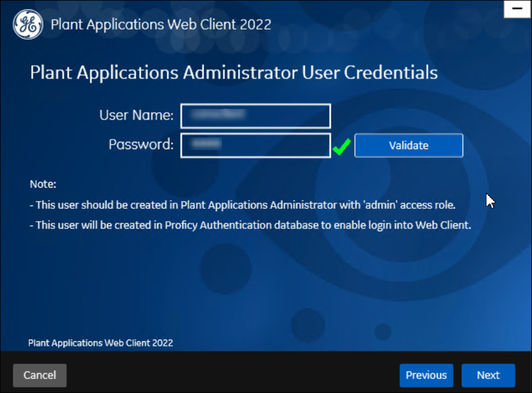This screenshot has width=532, height=393.
Task: Click the GE logo icon
Action: (x=28, y=24)
